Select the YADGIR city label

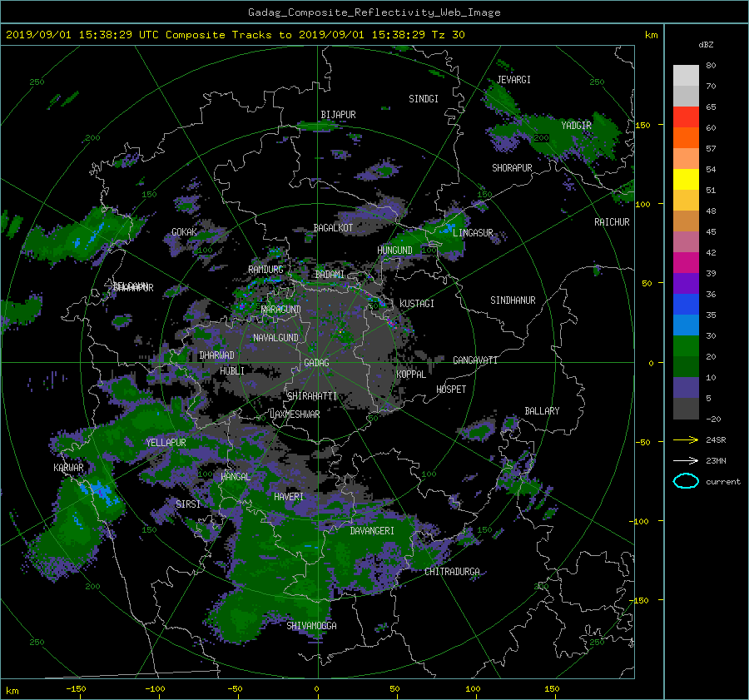click(576, 126)
